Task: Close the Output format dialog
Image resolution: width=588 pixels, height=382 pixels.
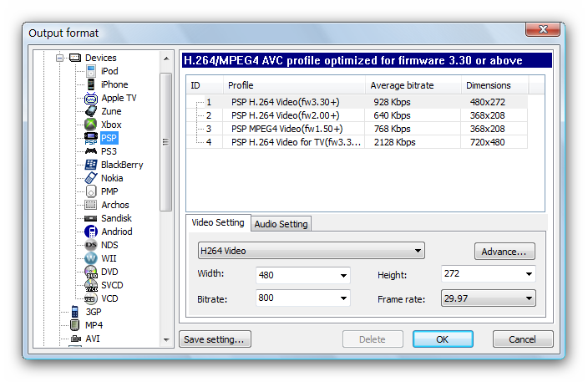Action: coord(543,29)
